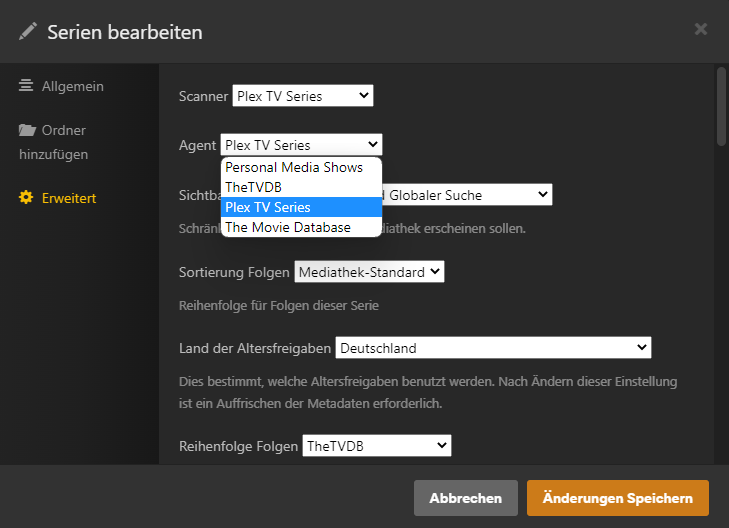This screenshot has height=528, width=729.
Task: Close the Serien bearbeiten dialog
Action: pos(701,29)
